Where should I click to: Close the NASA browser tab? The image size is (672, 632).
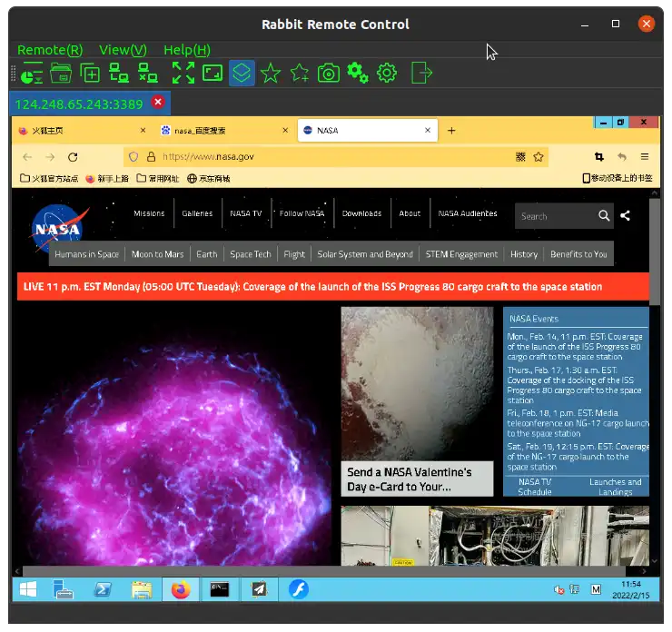(428, 130)
